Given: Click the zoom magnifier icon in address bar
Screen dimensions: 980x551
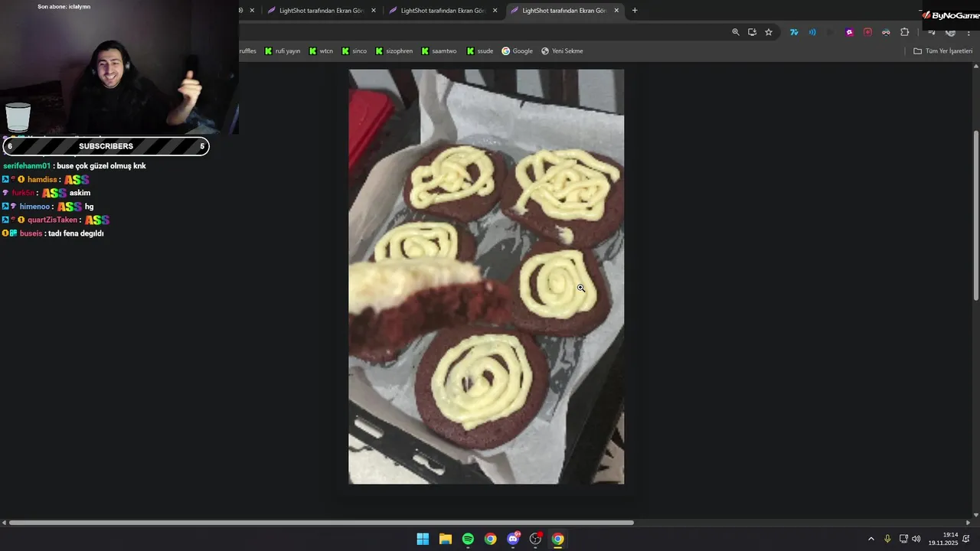Looking at the screenshot, I should [x=736, y=32].
